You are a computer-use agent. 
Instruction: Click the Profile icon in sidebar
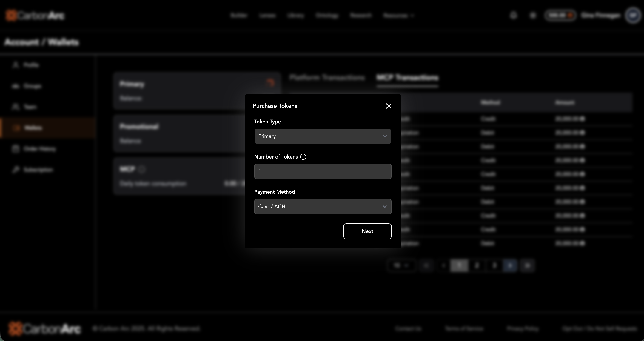pyautogui.click(x=16, y=65)
